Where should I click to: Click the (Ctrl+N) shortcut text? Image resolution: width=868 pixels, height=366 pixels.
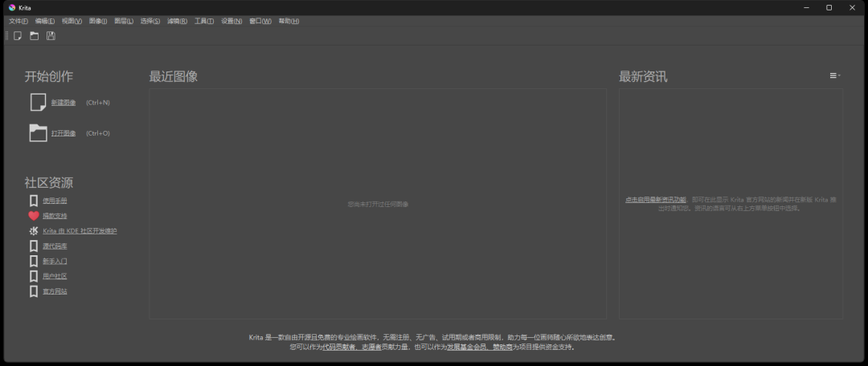click(x=98, y=102)
